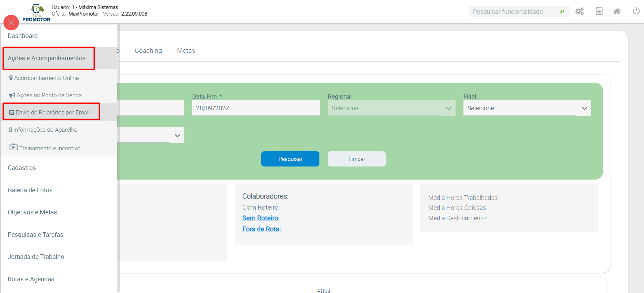
Task: Open the Filial dropdown
Action: click(x=527, y=108)
